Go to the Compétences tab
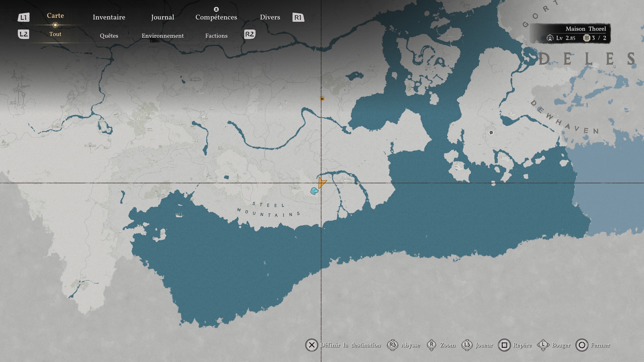644x362 pixels. coord(216,17)
